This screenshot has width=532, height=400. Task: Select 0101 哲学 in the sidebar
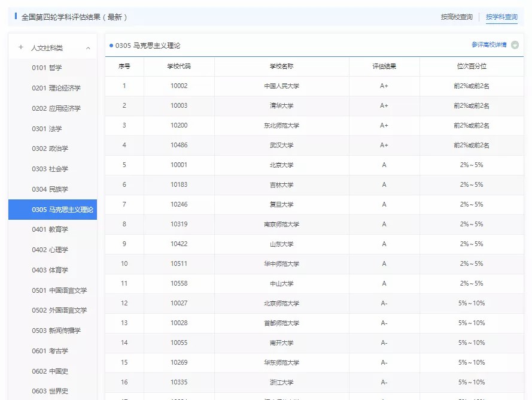tap(47, 68)
